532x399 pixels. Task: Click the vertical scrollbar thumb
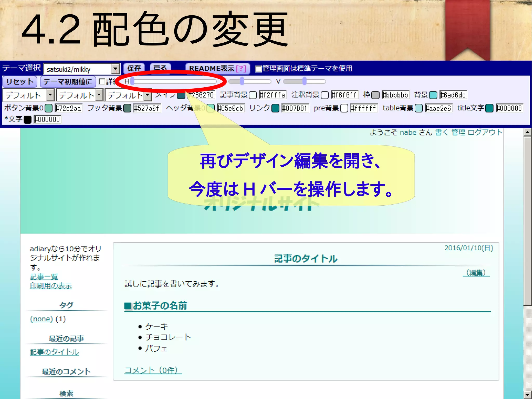527,221
